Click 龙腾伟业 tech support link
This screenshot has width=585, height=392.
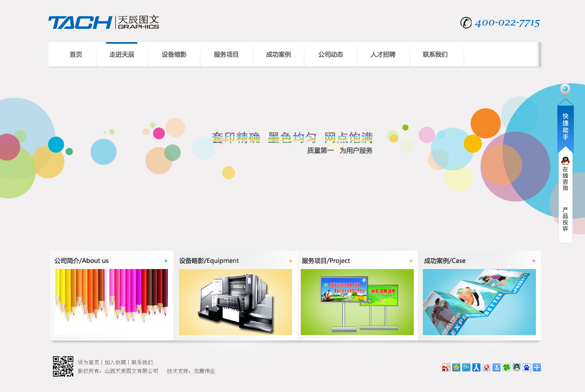click(204, 371)
